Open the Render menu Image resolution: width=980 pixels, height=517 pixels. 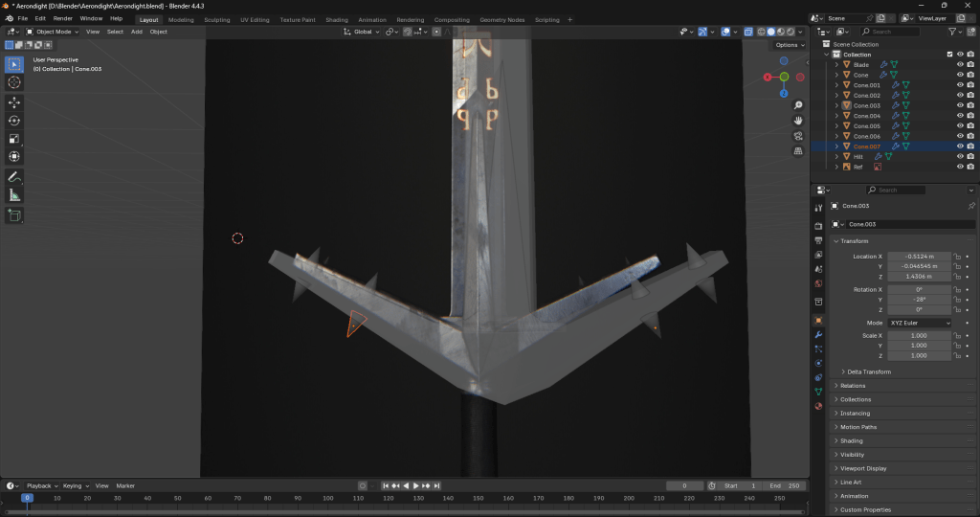[62, 18]
